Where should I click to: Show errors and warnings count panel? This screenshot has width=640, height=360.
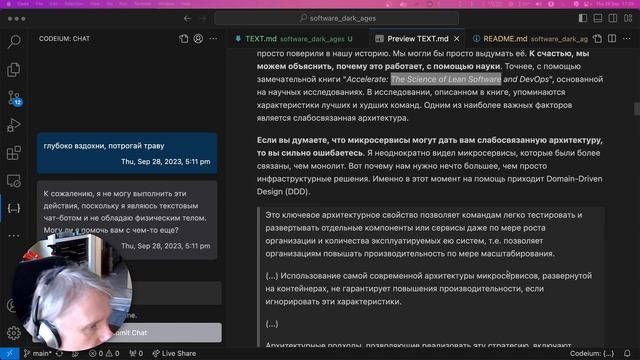104,353
